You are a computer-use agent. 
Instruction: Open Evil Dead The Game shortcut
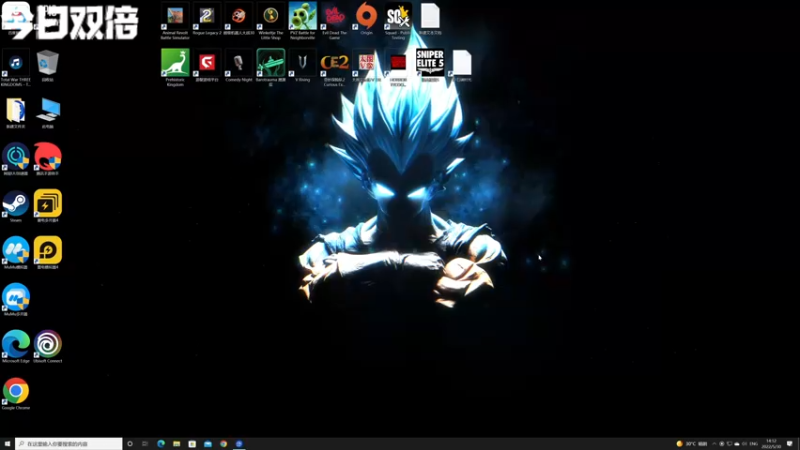coord(334,20)
